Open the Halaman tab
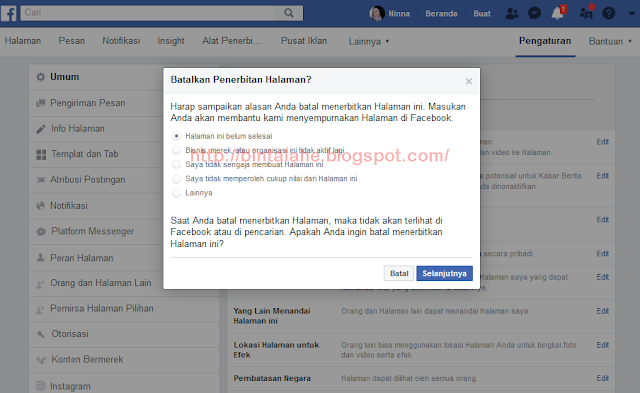Image resolution: width=640 pixels, height=393 pixels. click(x=23, y=41)
